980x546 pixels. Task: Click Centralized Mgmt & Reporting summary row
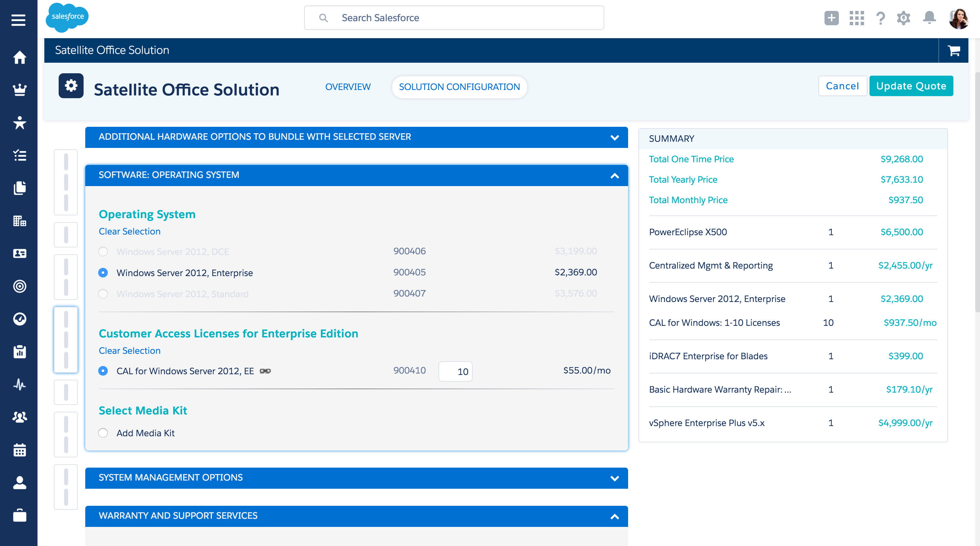(793, 266)
